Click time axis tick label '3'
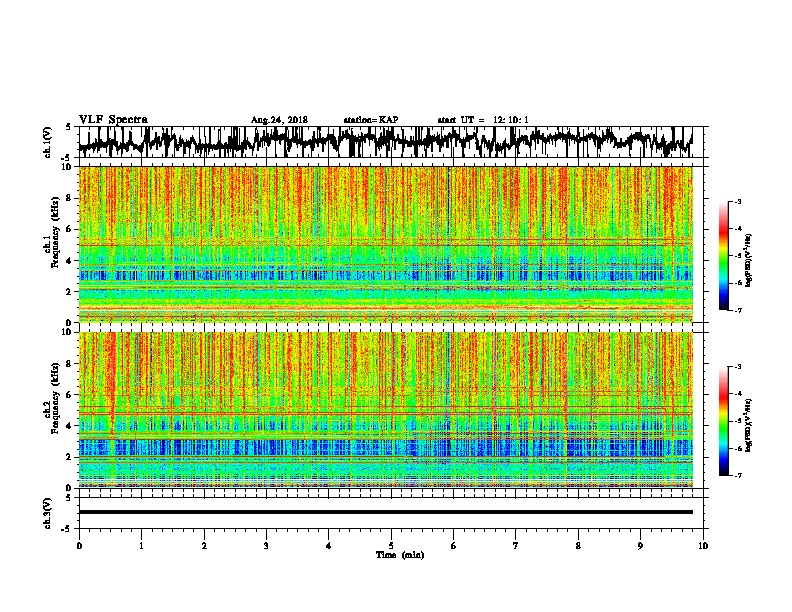Viewport: 792px width, 612px height. tap(266, 545)
